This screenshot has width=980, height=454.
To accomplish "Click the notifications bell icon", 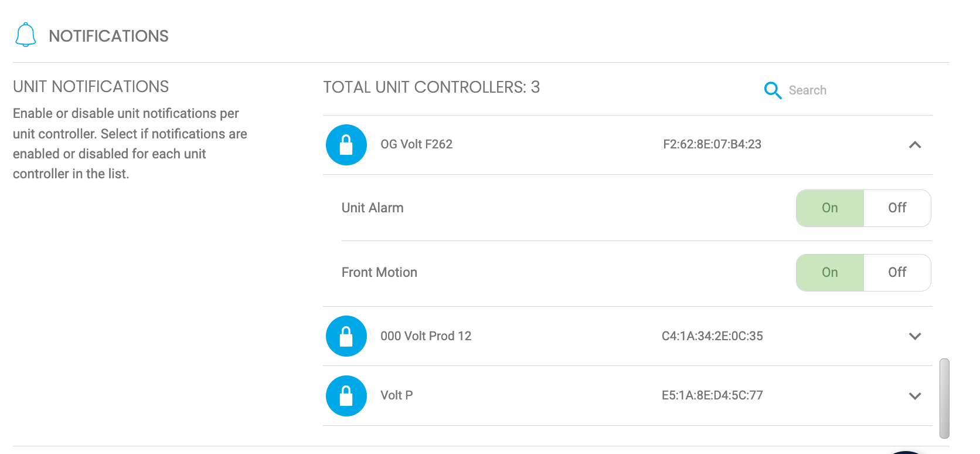I will tap(25, 35).
